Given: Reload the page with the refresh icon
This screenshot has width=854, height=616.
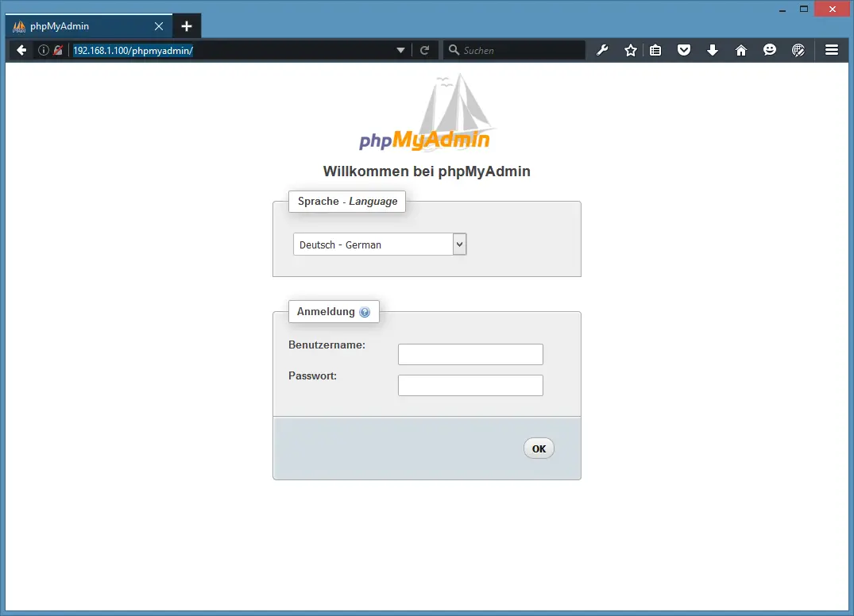Looking at the screenshot, I should pyautogui.click(x=425, y=51).
